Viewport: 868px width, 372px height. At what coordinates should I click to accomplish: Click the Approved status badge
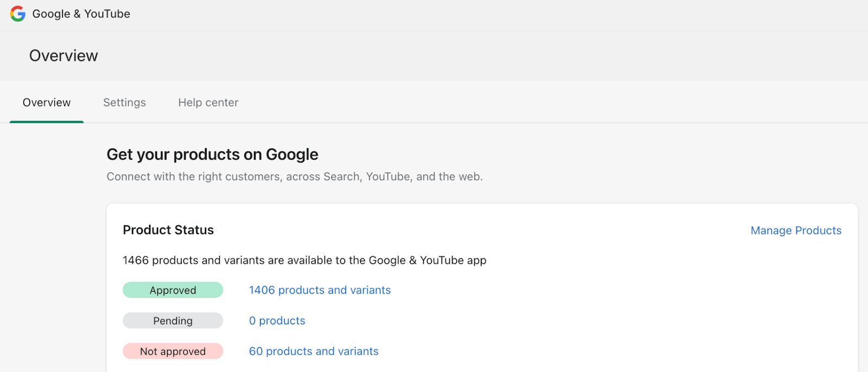click(173, 290)
